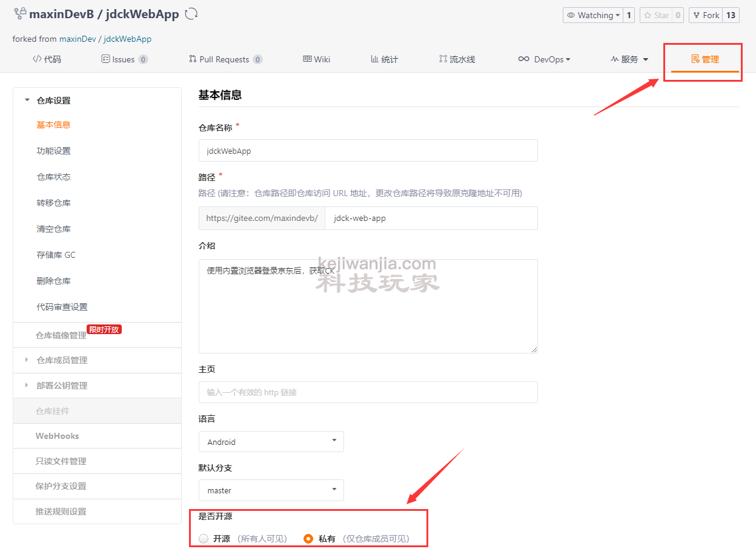Focus the 仓库名称 input field
The image size is (756, 549).
368,151
